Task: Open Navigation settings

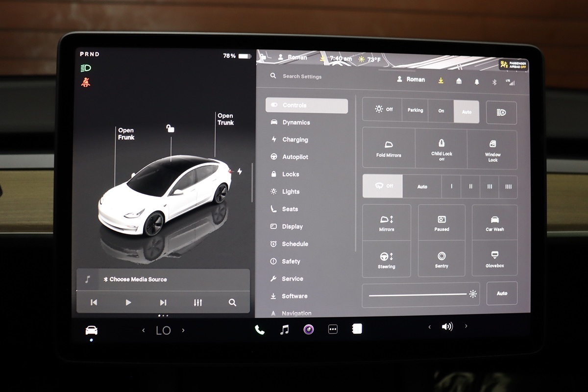Action: coord(291,313)
